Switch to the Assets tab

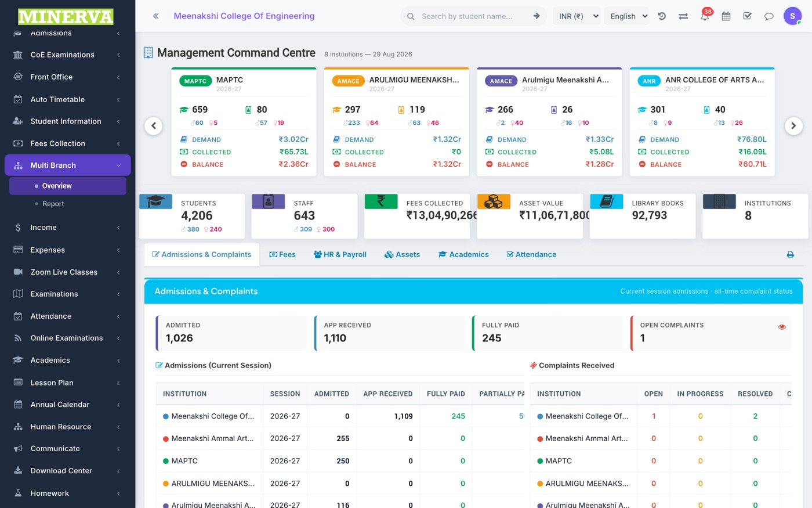(402, 254)
